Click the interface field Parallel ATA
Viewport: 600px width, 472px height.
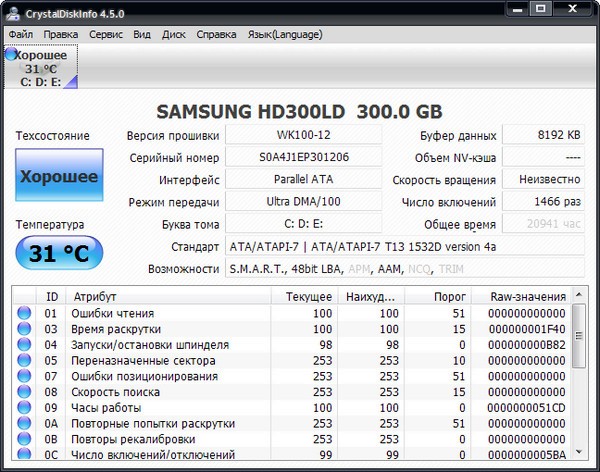point(303,179)
